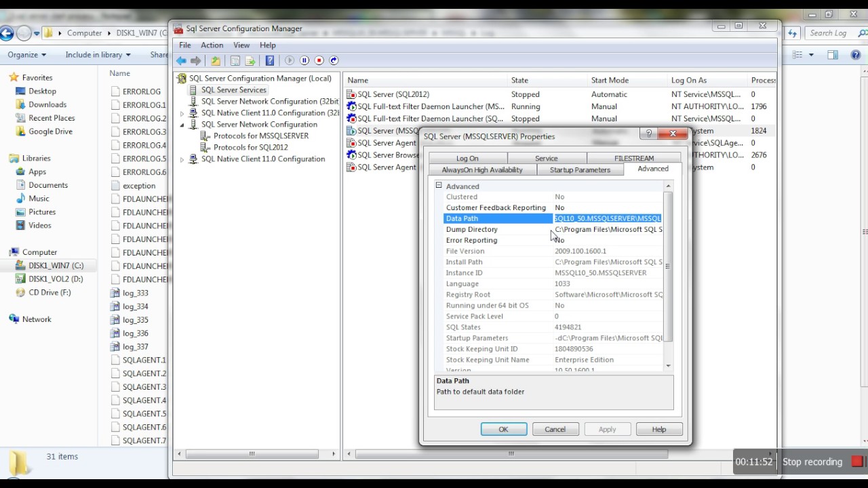This screenshot has height=488, width=868.
Task: Select the SQL Server (SQL2012) service icon
Action: click(x=351, y=94)
